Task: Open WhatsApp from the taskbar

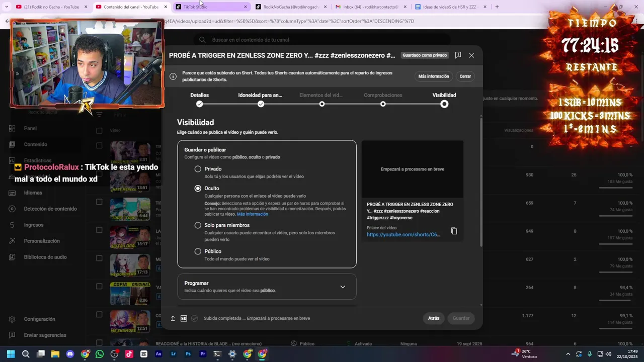Action: pos(100,354)
